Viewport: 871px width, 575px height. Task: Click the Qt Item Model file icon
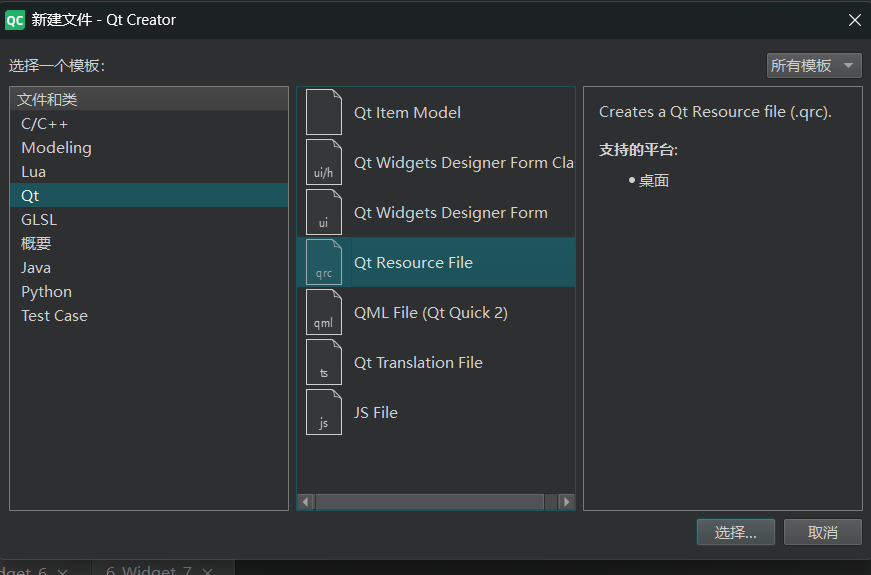pyautogui.click(x=324, y=112)
